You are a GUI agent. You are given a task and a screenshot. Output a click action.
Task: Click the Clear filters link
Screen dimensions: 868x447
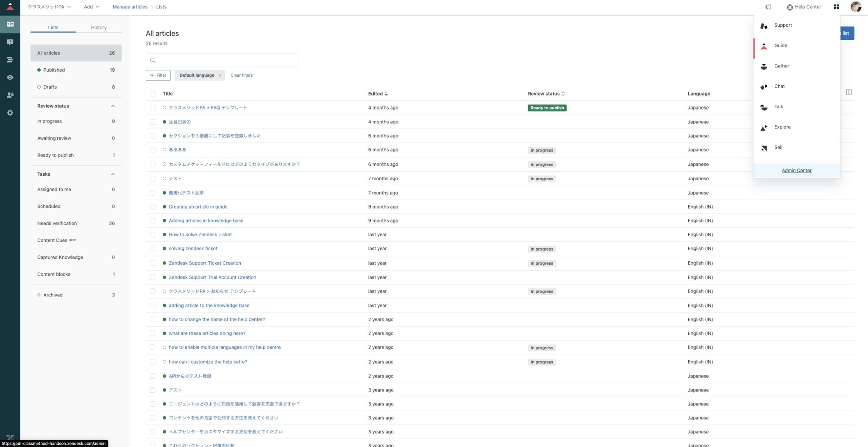click(x=242, y=75)
